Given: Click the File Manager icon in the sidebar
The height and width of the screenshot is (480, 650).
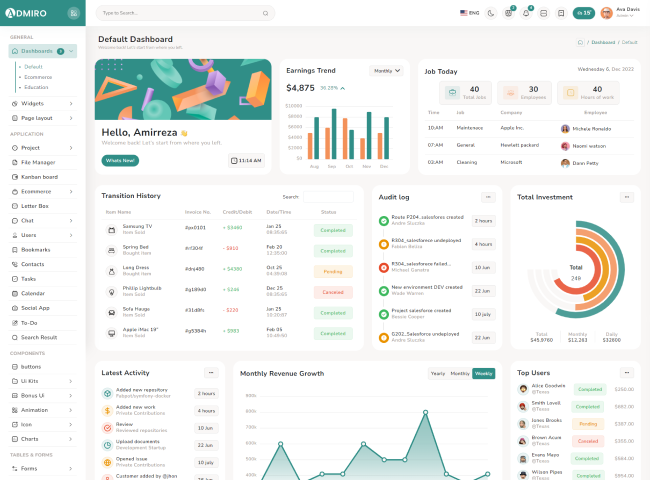Looking at the screenshot, I should click(x=14, y=161).
